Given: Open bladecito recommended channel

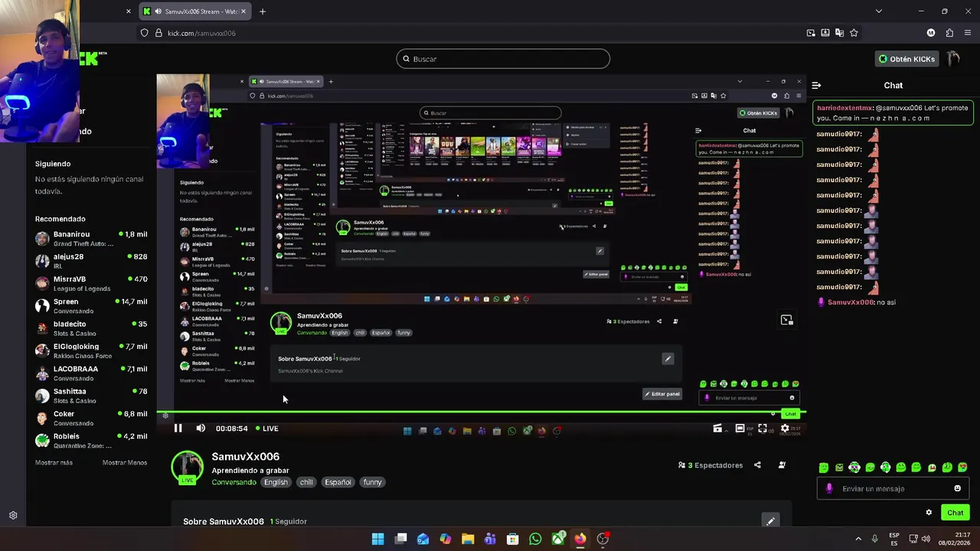Looking at the screenshot, I should (91, 328).
